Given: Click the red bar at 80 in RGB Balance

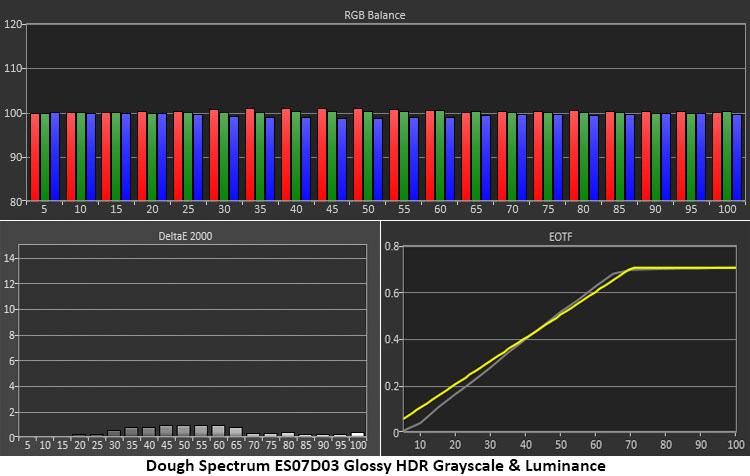Looking at the screenshot, I should pos(574,155).
